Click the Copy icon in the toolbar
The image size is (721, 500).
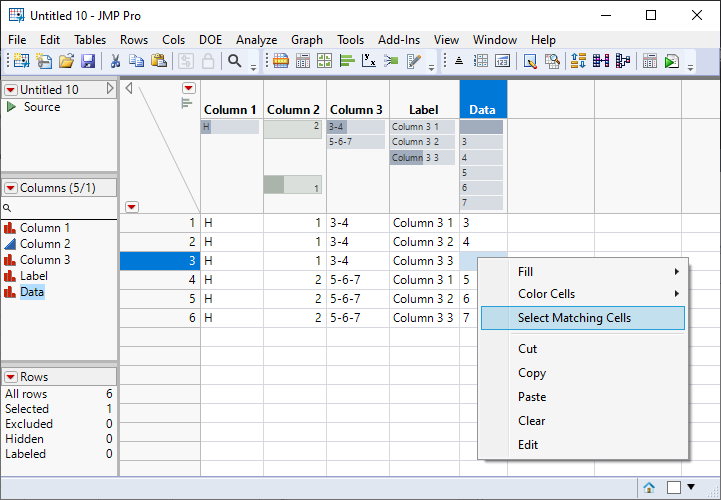(137, 61)
